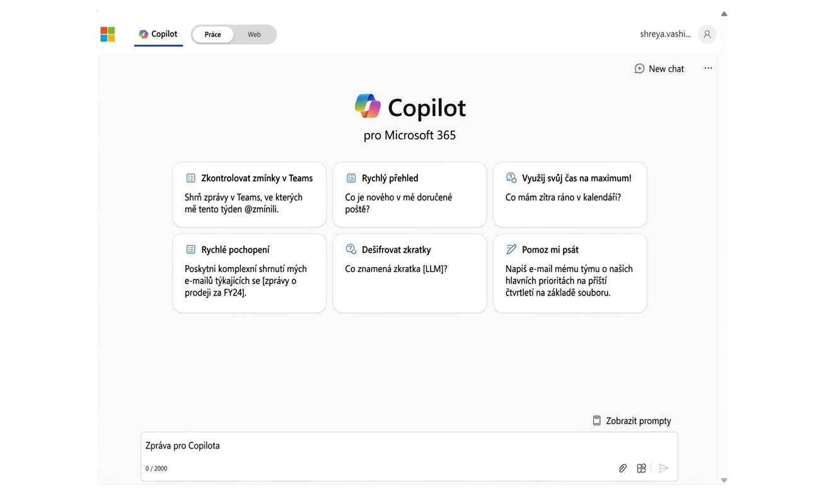Click the 0 / 2000 character counter
The height and width of the screenshot is (504, 822).
[156, 469]
